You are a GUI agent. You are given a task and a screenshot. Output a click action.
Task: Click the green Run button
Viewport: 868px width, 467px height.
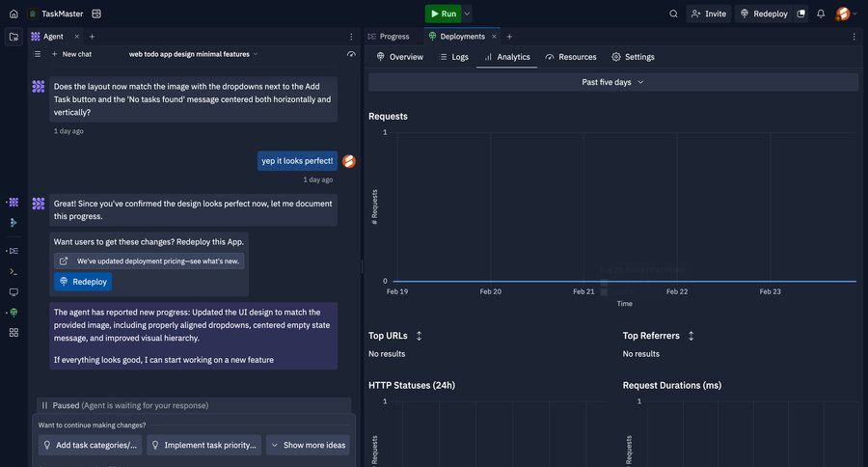click(444, 14)
